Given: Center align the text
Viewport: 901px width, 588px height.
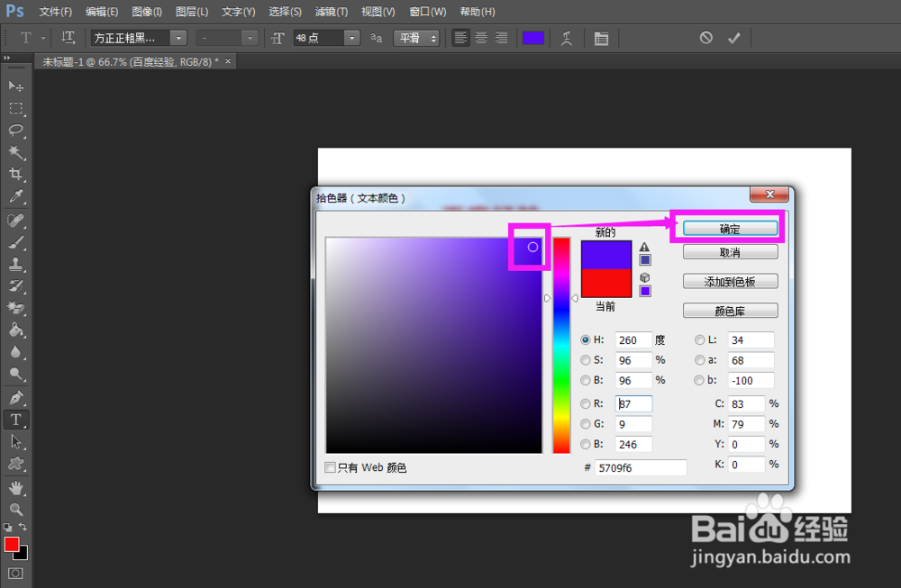Looking at the screenshot, I should (x=481, y=38).
